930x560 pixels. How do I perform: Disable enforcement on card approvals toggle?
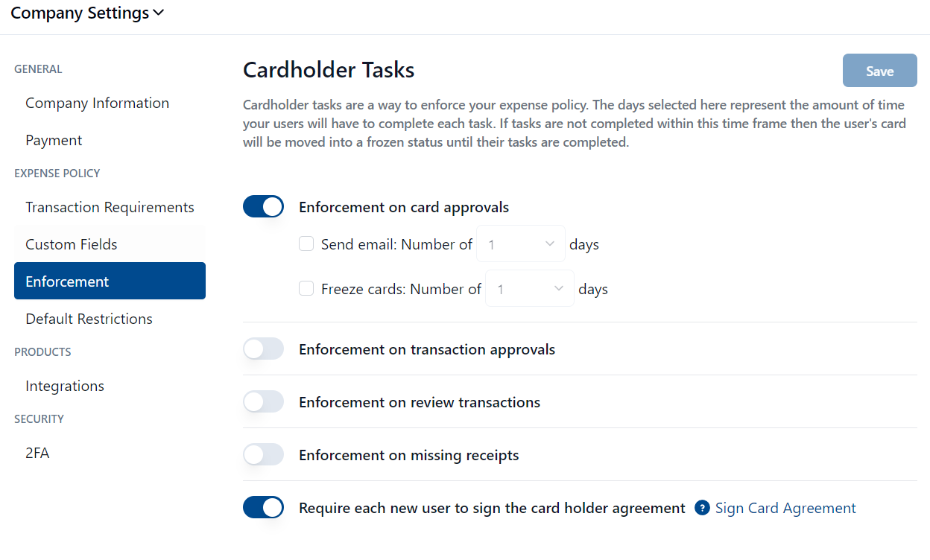click(264, 207)
